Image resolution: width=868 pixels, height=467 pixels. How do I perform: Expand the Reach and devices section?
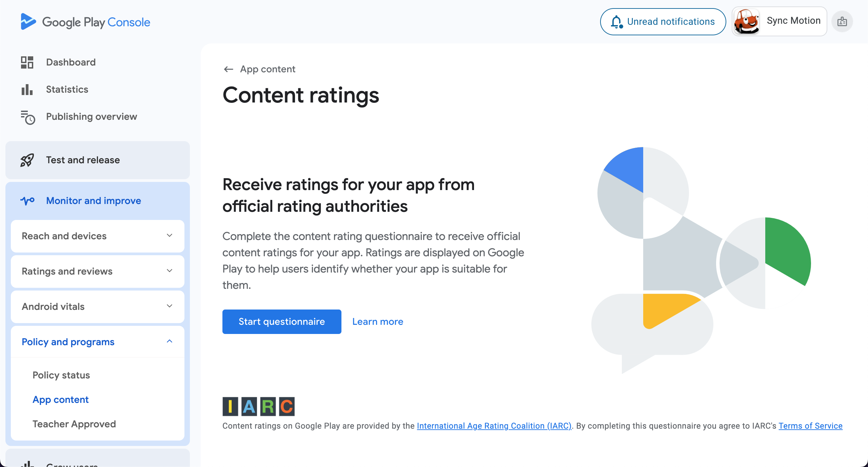[x=98, y=236]
